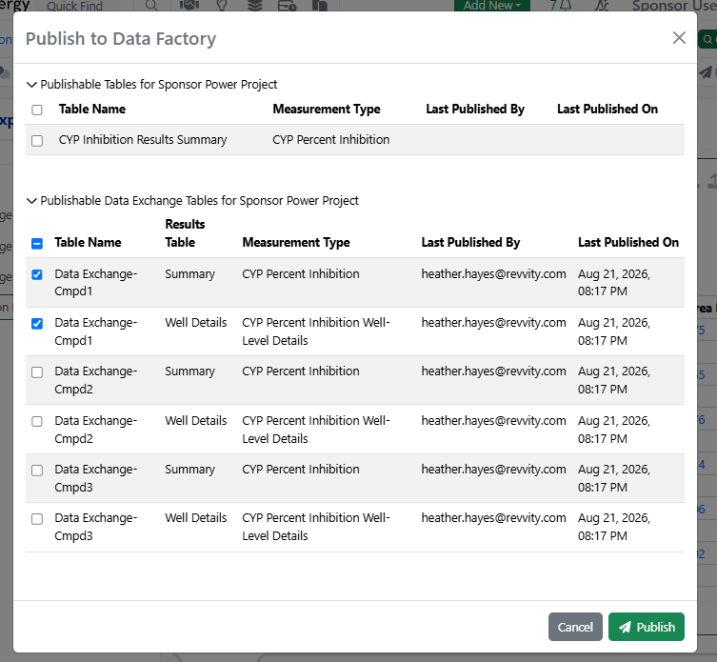Uncheck Data Exchange-Cmpd1 Summary row checkbox
This screenshot has height=662, width=717.
pyautogui.click(x=37, y=274)
